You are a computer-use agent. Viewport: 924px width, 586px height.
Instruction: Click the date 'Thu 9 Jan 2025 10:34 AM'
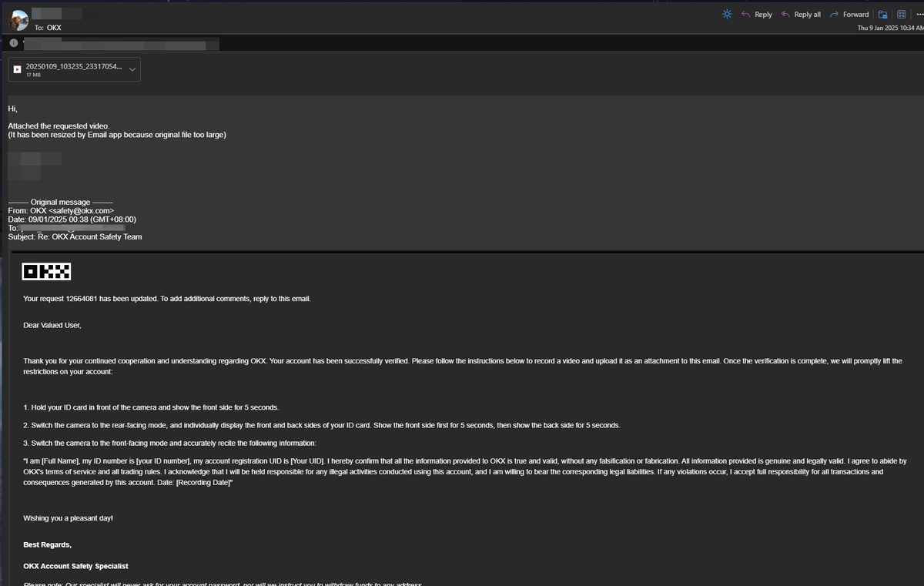click(x=890, y=28)
